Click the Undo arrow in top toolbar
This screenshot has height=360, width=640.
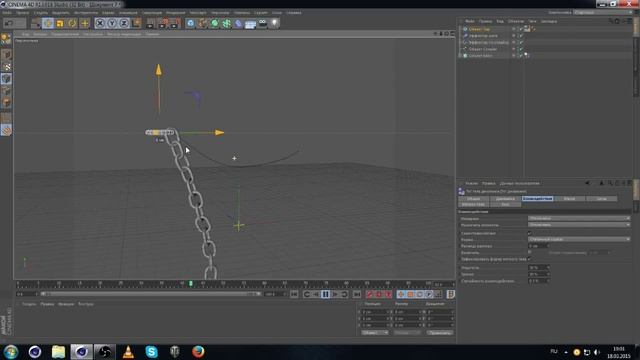9,23
